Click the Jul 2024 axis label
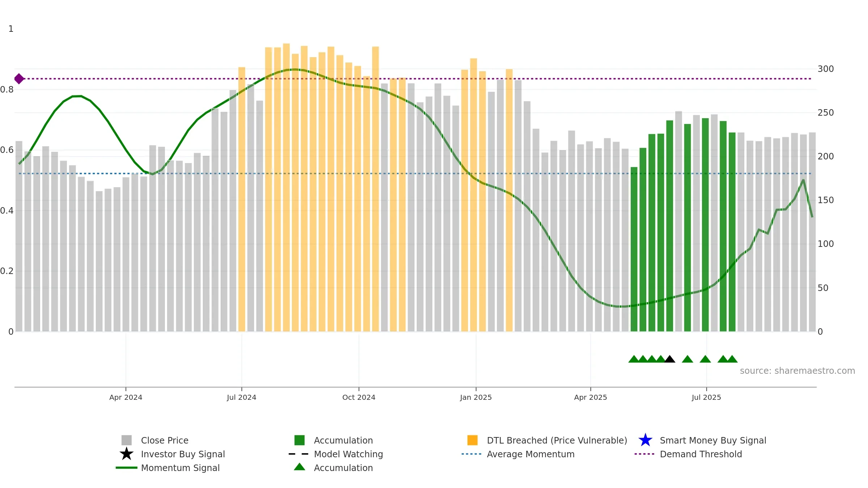This screenshot has width=868, height=488. click(x=242, y=397)
